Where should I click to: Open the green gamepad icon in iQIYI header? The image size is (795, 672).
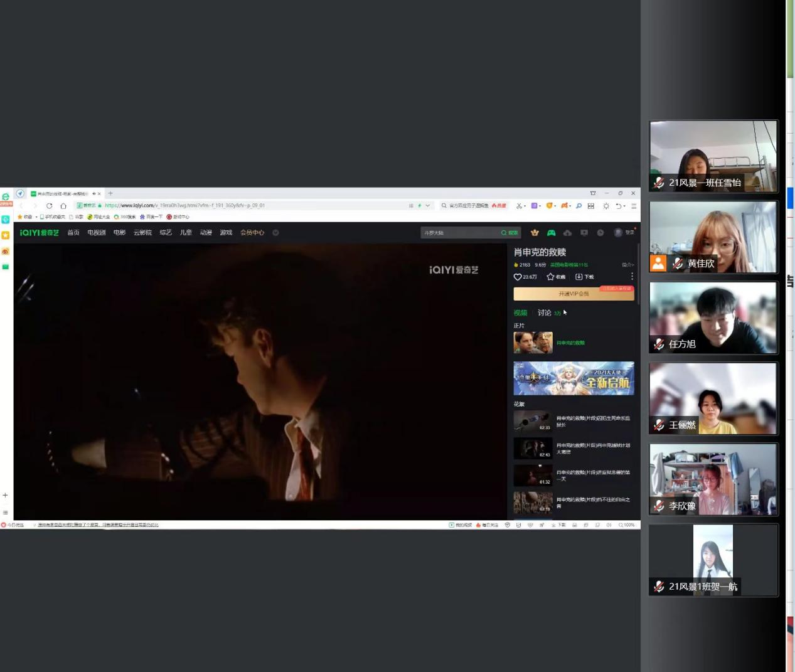pos(551,233)
